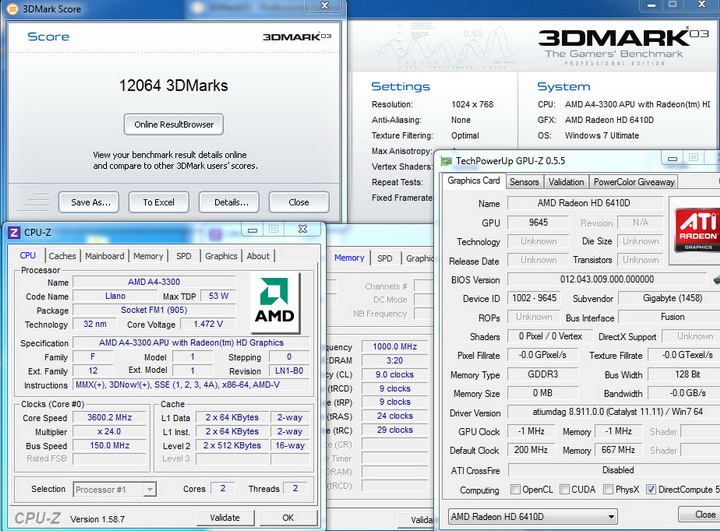The height and width of the screenshot is (531, 720).
Task: Select Memory tab in background CPU-Z window
Action: click(349, 258)
